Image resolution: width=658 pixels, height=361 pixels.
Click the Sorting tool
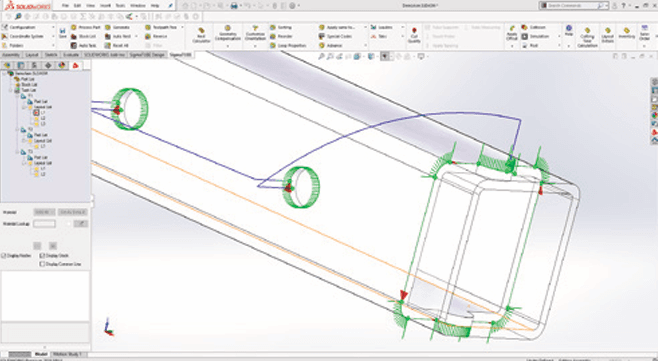[281, 27]
